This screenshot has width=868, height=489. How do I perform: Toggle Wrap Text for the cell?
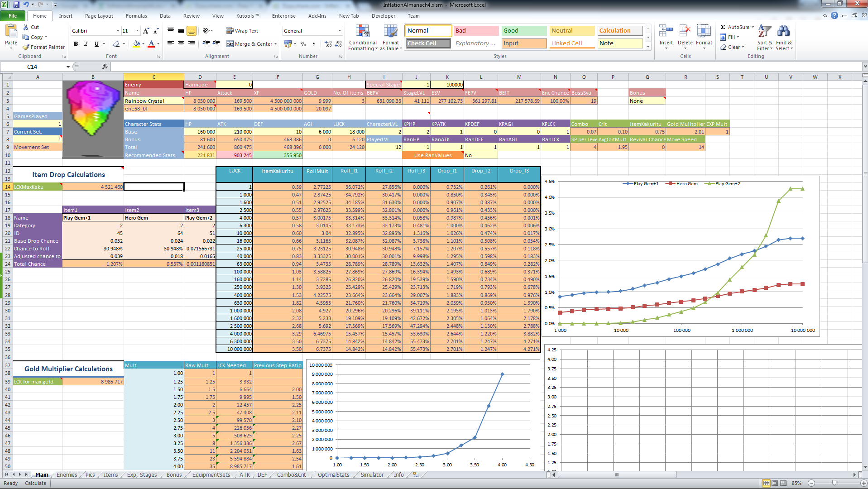(x=242, y=31)
